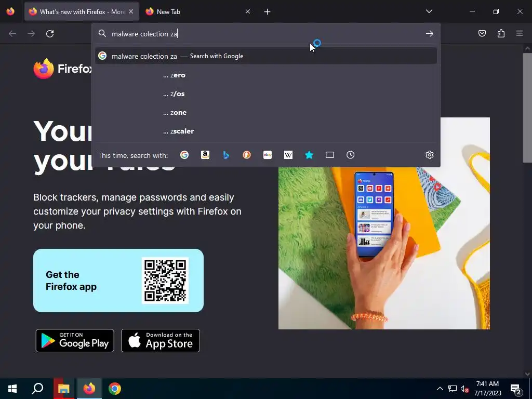This screenshot has width=532, height=399.
Task: Show hidden system tray icons
Action: (440, 389)
